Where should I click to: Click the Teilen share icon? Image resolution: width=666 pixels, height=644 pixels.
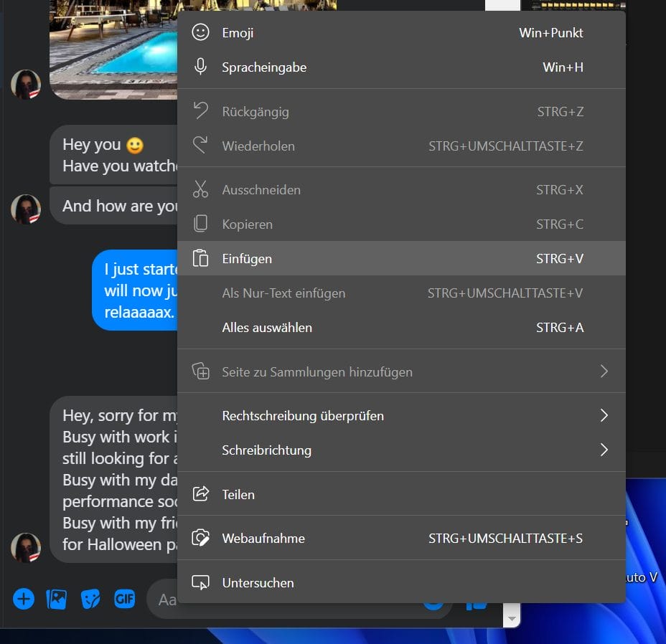201,494
